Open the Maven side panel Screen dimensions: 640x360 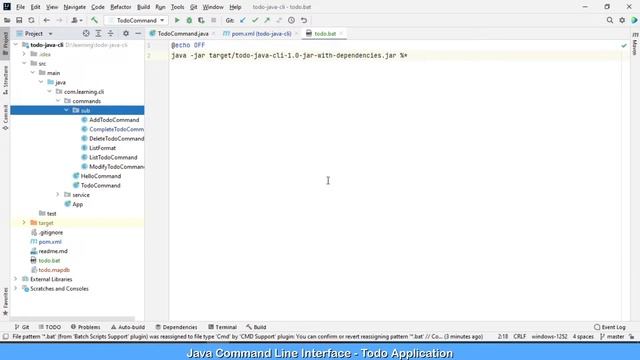[x=635, y=44]
